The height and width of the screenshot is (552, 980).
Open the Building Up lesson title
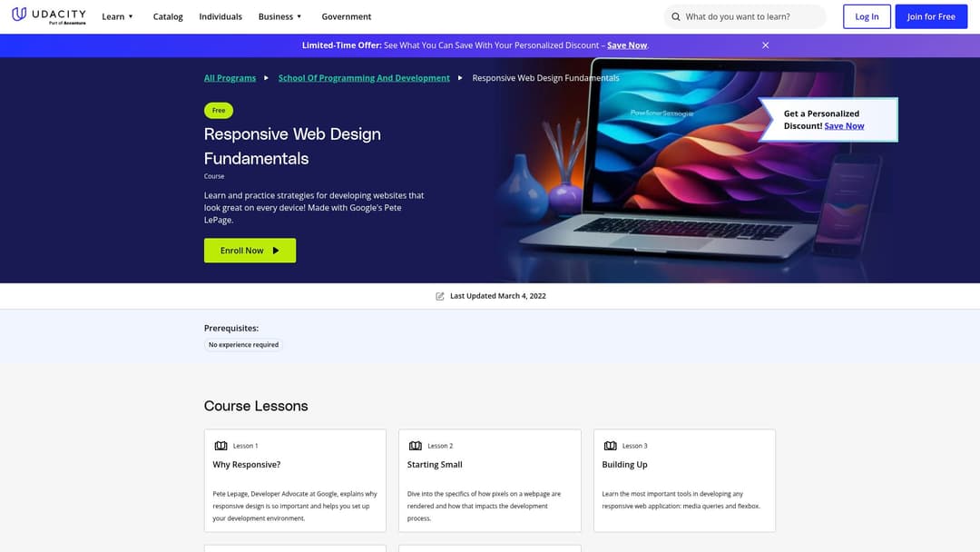click(x=625, y=465)
